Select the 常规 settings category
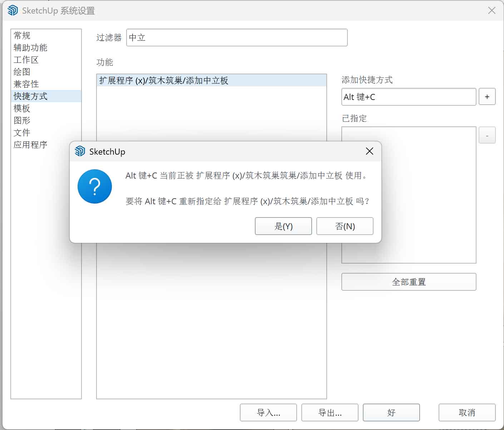Viewport: 504px width, 430px height. (x=21, y=35)
